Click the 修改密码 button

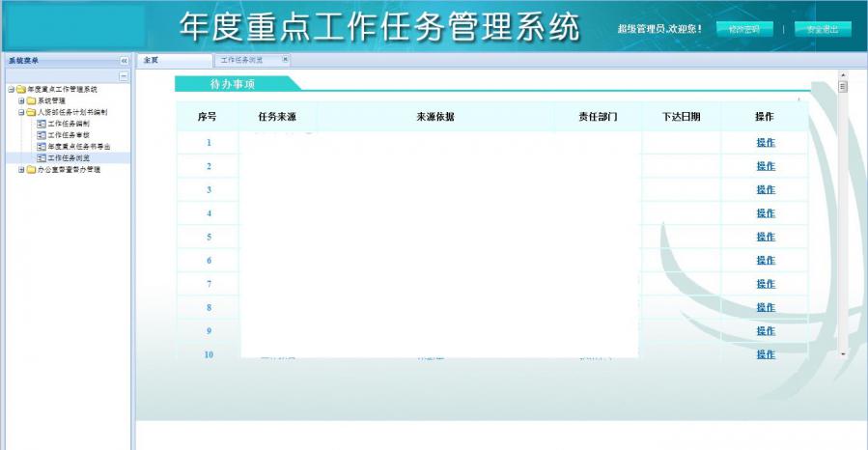[x=744, y=29]
